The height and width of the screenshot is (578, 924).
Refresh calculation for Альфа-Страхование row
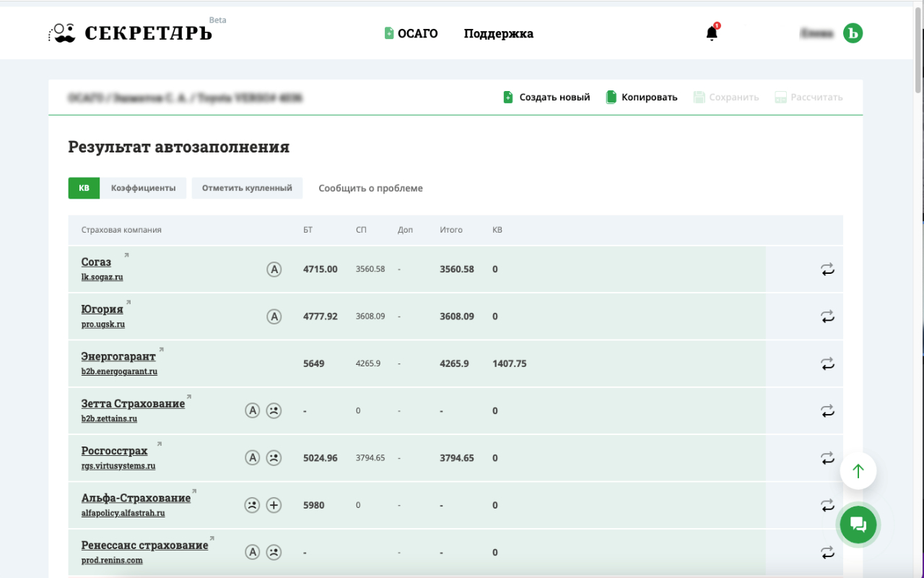(827, 505)
